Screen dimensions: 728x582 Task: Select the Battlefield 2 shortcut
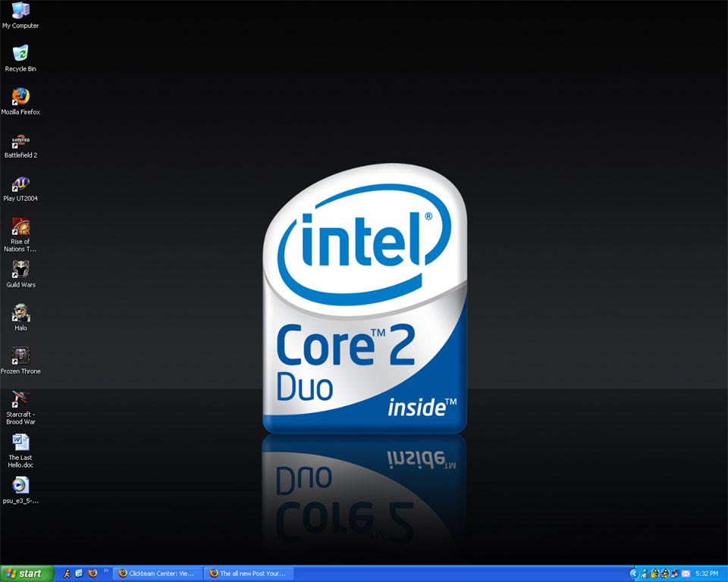pos(20,145)
